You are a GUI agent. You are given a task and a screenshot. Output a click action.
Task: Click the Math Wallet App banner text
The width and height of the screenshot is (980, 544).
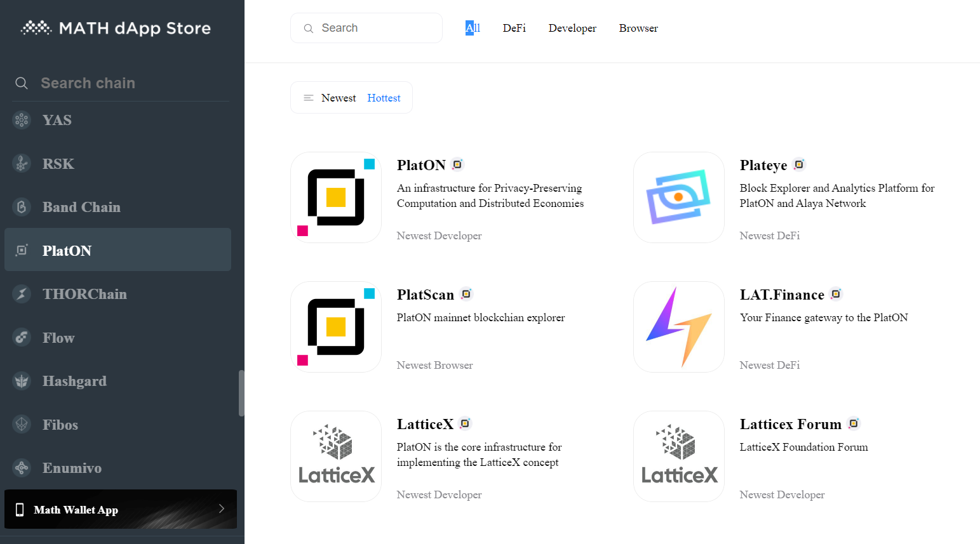(76, 510)
